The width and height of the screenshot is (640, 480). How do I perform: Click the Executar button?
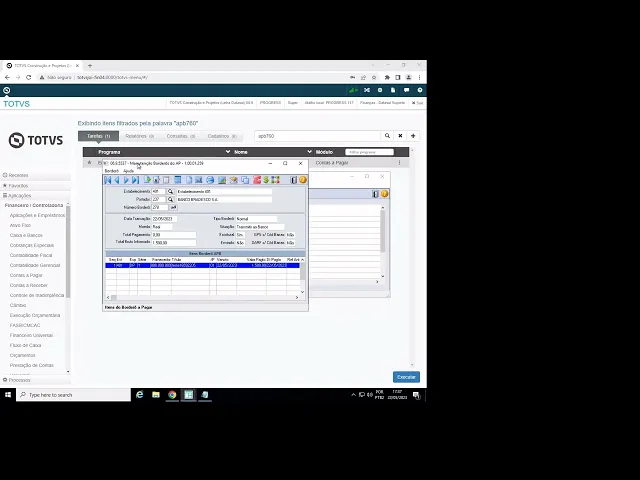(406, 377)
